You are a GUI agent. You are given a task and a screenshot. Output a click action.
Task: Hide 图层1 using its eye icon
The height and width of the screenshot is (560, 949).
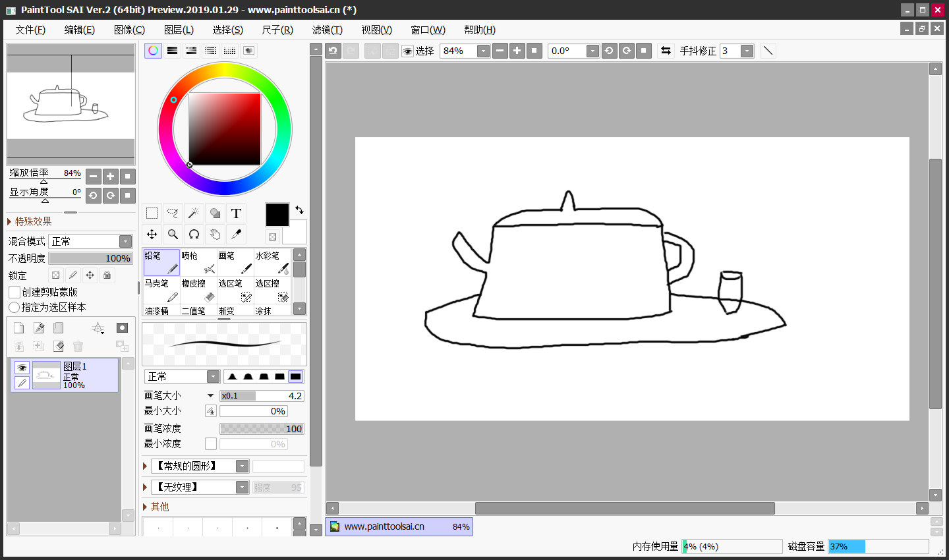(x=22, y=368)
